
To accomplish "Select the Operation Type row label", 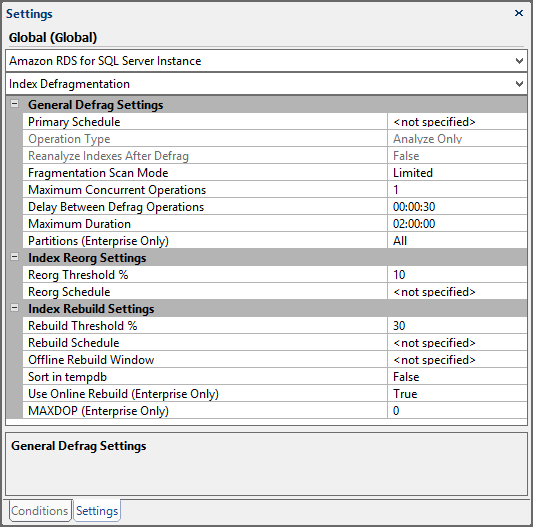I will [69, 139].
